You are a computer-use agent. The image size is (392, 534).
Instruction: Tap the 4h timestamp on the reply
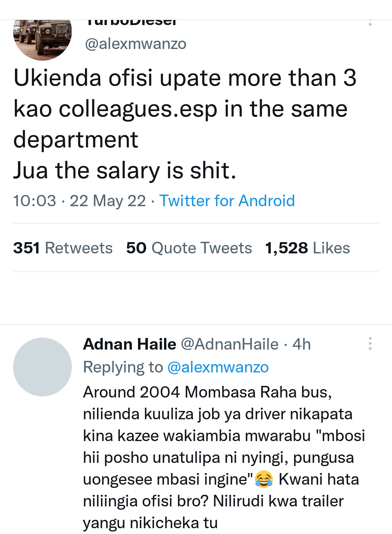[x=302, y=344]
